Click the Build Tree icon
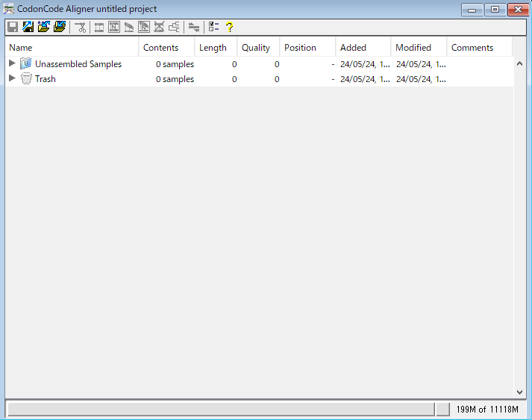 click(x=174, y=27)
